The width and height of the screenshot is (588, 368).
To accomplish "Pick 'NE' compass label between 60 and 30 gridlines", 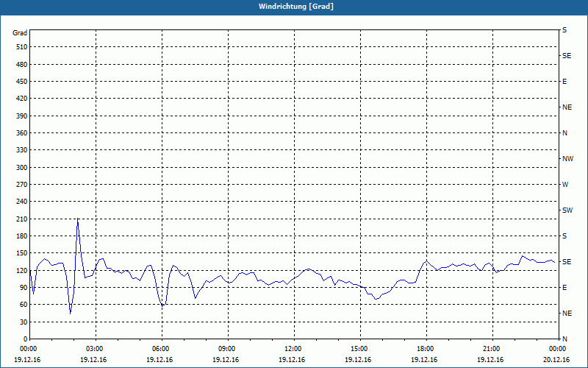I will point(567,314).
